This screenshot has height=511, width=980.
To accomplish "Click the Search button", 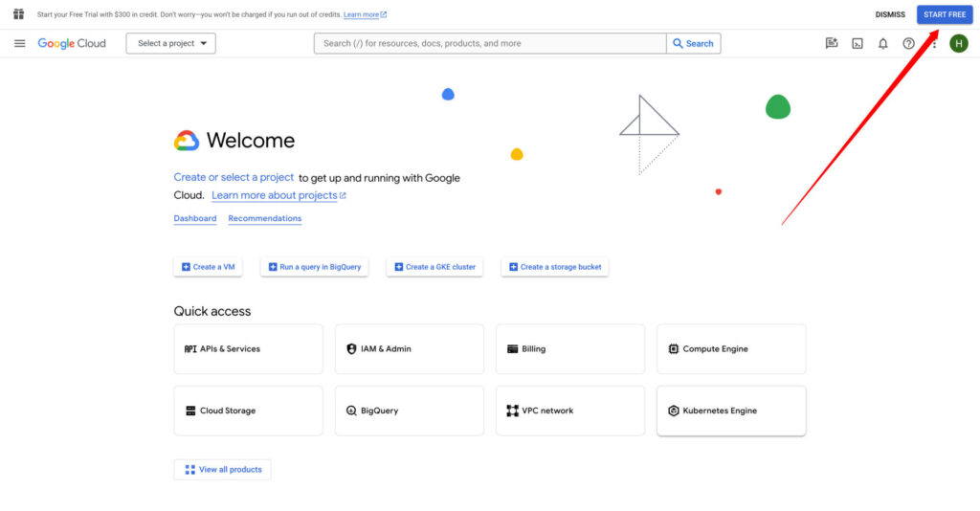I will (693, 43).
